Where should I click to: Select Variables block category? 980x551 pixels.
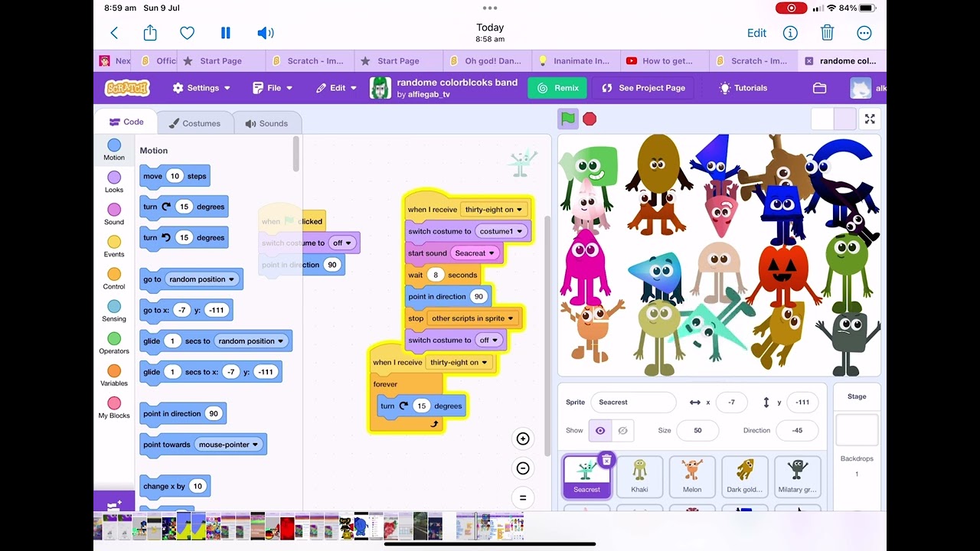coord(114,375)
